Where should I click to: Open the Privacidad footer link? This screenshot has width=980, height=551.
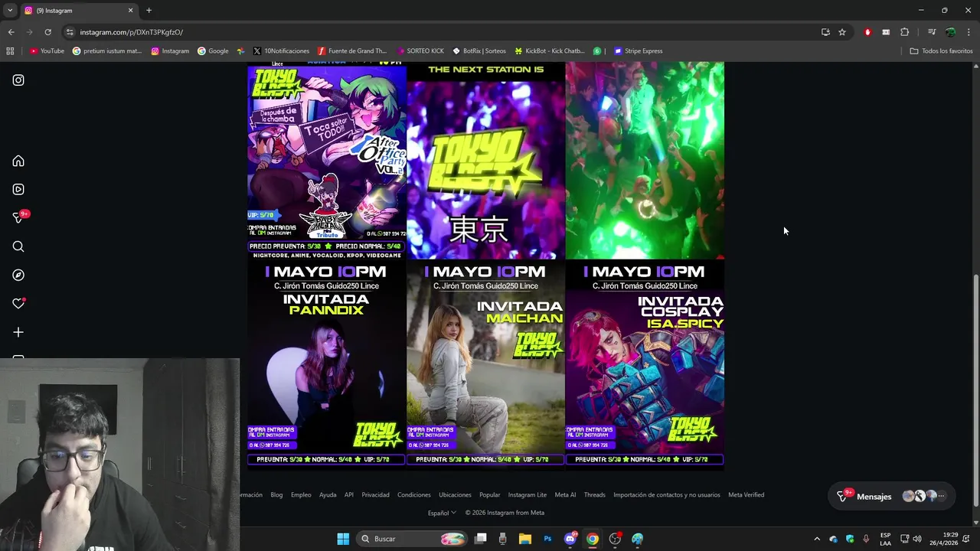375,495
